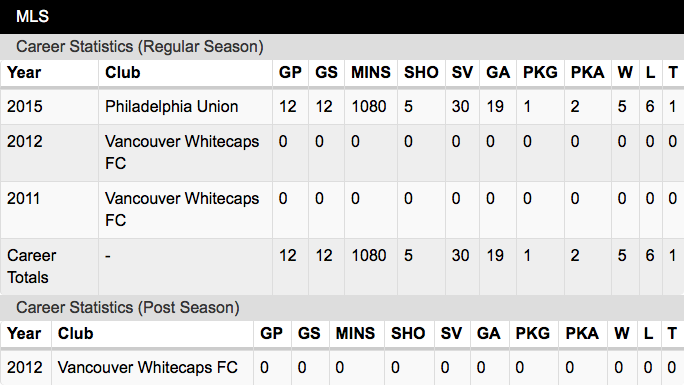
Task: Click the post season GP column header
Action: (x=271, y=334)
